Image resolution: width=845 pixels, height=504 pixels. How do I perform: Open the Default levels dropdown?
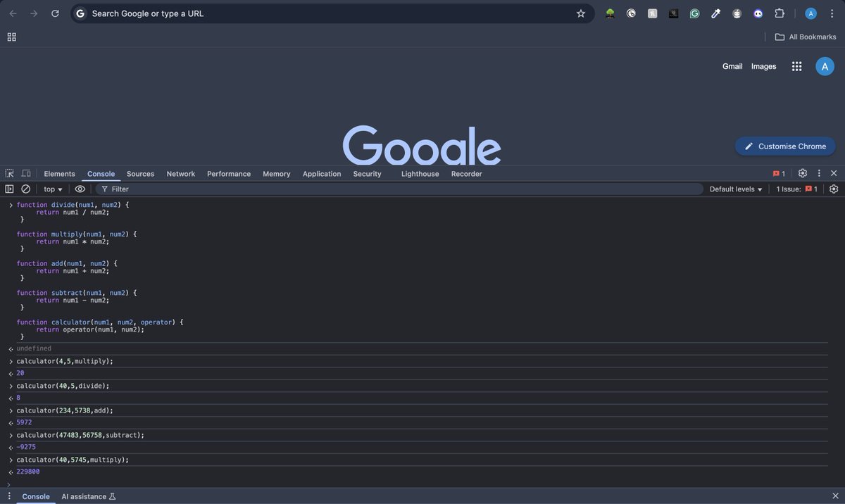point(736,189)
